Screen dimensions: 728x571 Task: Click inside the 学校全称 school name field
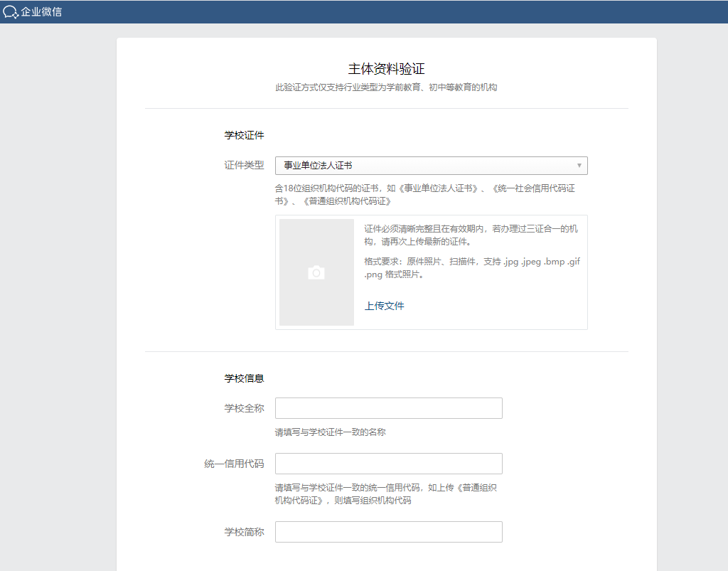pyautogui.click(x=388, y=407)
